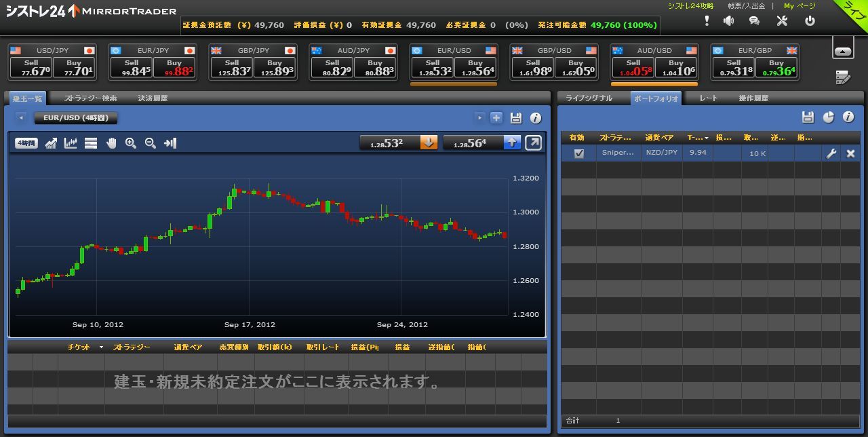Screen dimensions: 868x437
Task: Open the wrench settings for Sniper strategy
Action: pyautogui.click(x=831, y=154)
